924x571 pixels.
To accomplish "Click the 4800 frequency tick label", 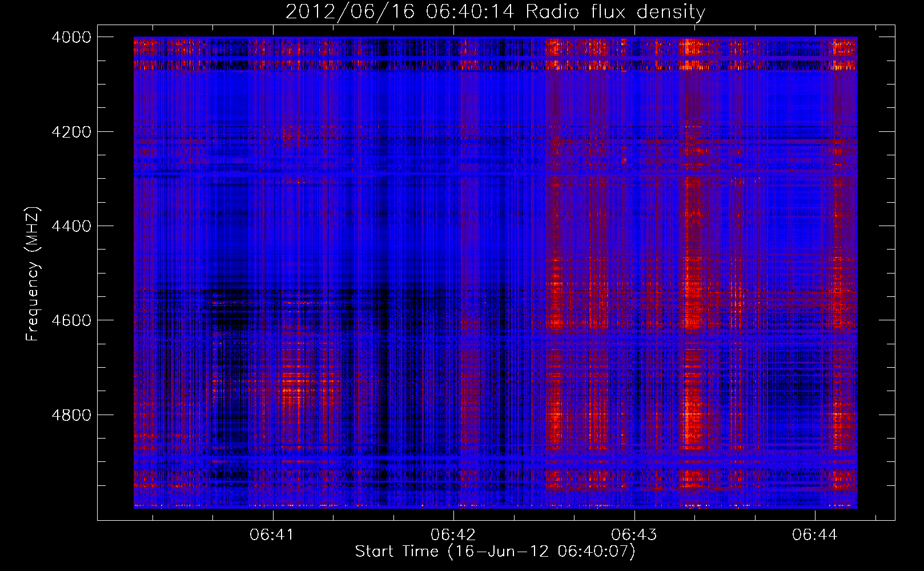I will tap(71, 415).
